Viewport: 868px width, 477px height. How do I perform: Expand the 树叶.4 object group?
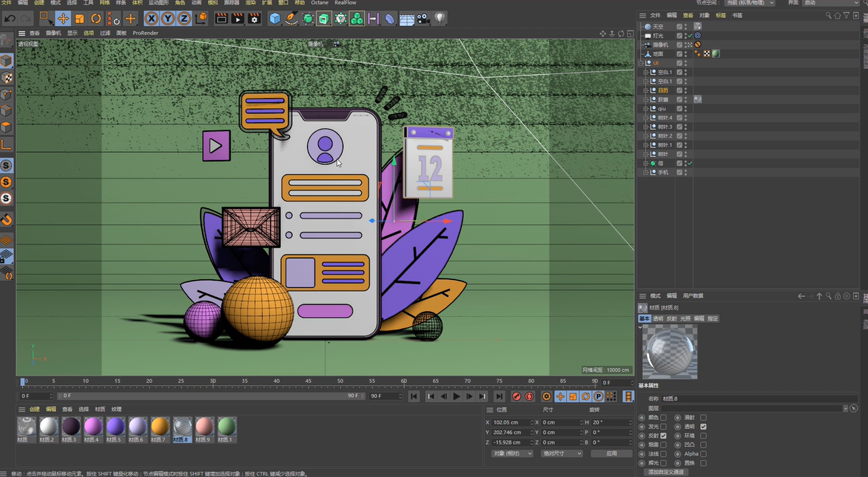click(645, 118)
